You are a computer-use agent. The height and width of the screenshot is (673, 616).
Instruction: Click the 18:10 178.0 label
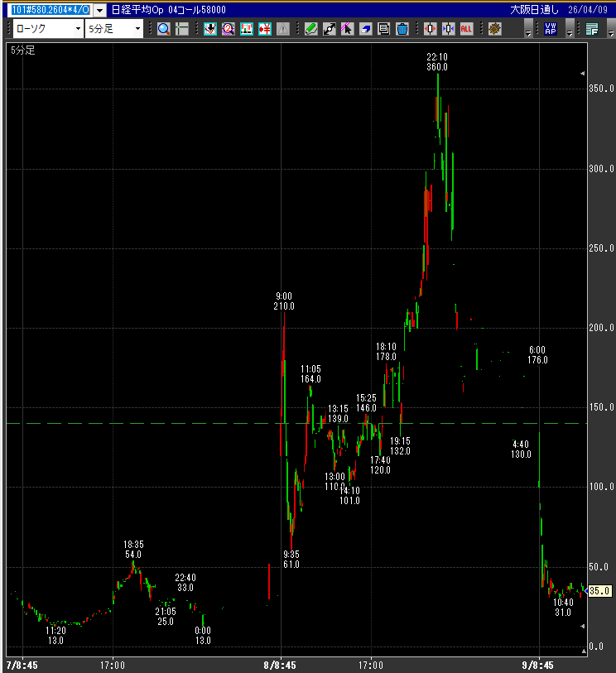386,352
